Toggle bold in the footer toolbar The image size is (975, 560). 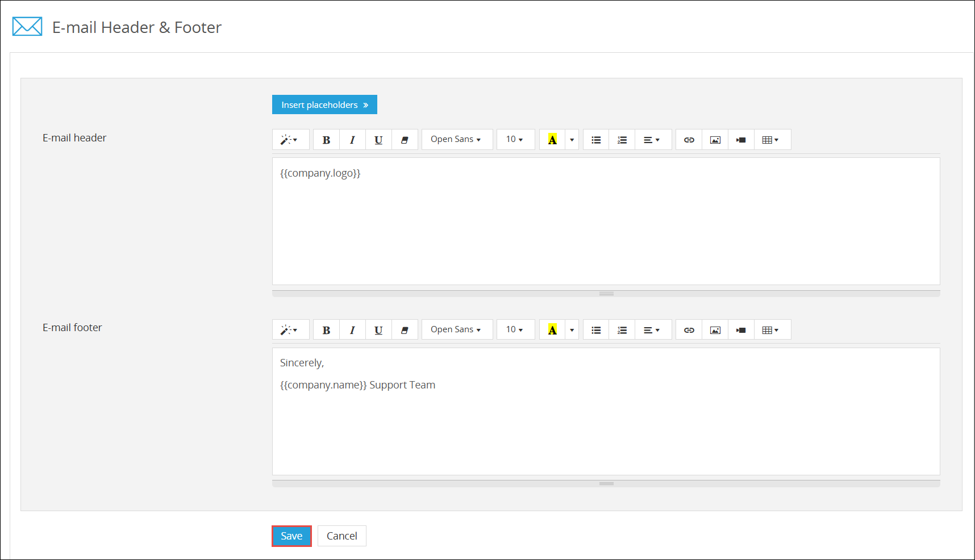click(326, 330)
